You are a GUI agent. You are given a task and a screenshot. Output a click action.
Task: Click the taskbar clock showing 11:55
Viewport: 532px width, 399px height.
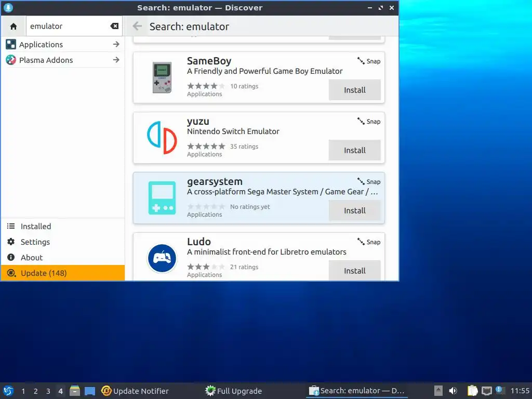[520, 391]
